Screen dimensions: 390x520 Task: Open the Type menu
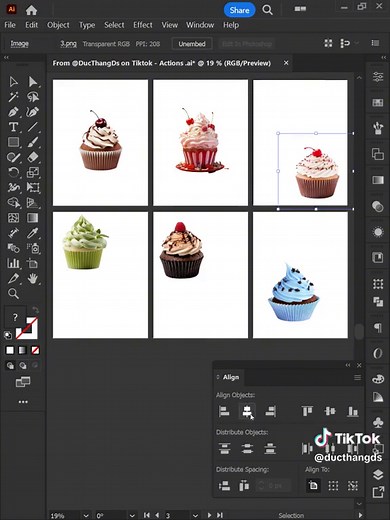(x=87, y=25)
